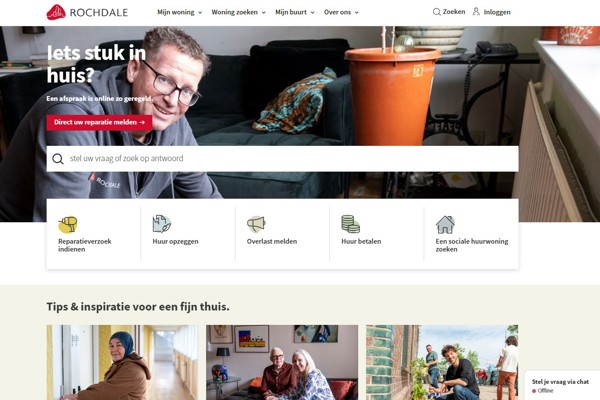Click Direct uw reparatie melden button
600x400 pixels.
(x=99, y=122)
